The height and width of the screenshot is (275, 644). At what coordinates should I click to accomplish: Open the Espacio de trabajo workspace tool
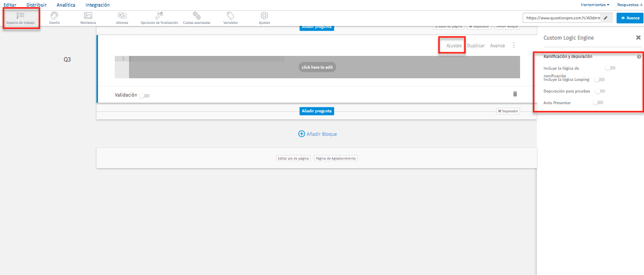20,18
